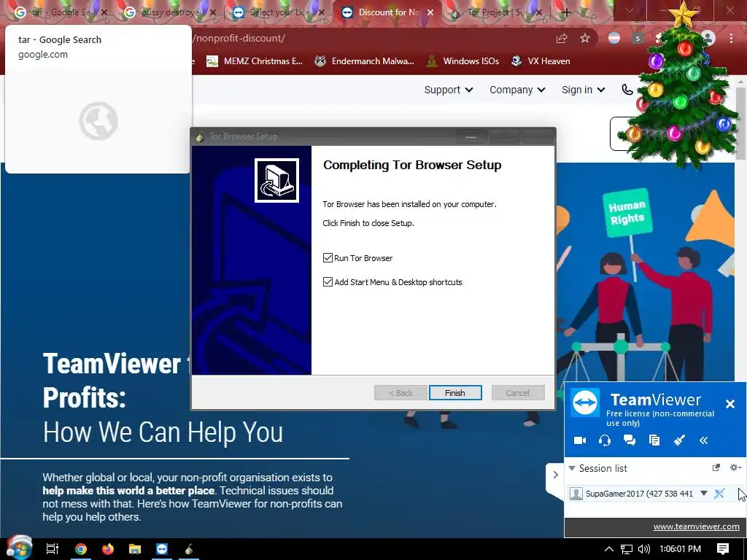Open Chrome from taskbar
Image resolution: width=747 pixels, height=560 pixels.
click(81, 549)
